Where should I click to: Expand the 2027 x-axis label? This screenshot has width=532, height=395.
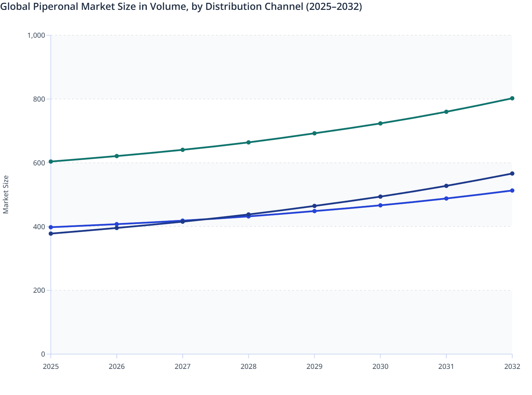(x=182, y=367)
